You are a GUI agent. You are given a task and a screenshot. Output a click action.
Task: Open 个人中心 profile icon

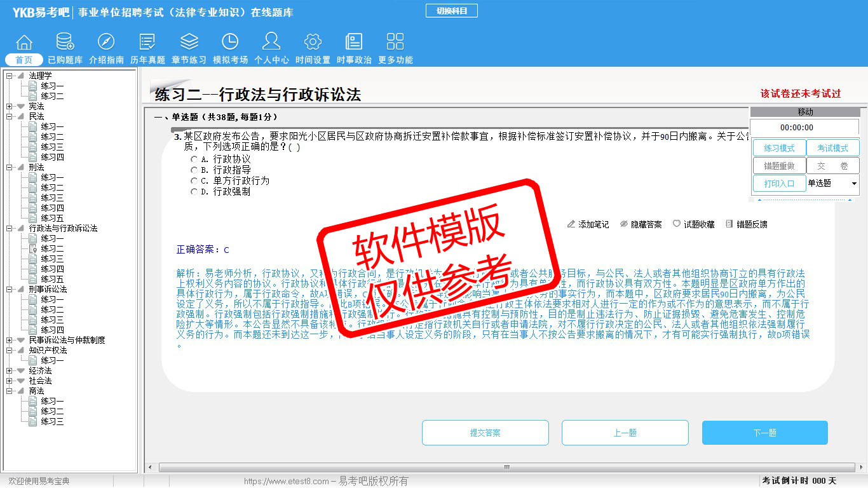click(271, 43)
